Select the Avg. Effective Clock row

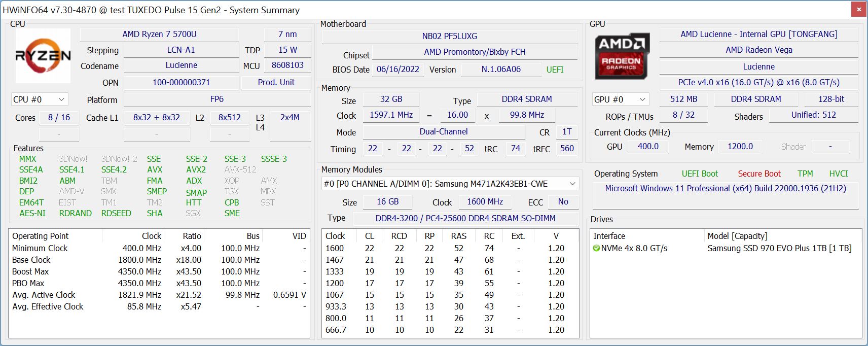pos(159,307)
